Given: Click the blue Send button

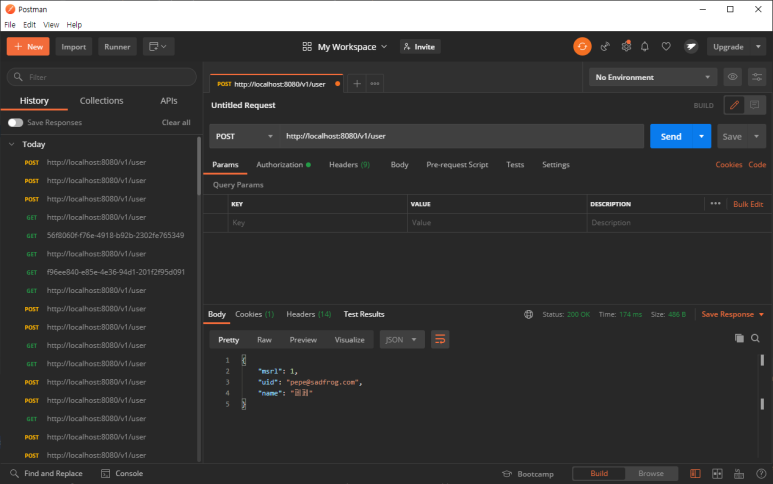Looking at the screenshot, I should 671,136.
